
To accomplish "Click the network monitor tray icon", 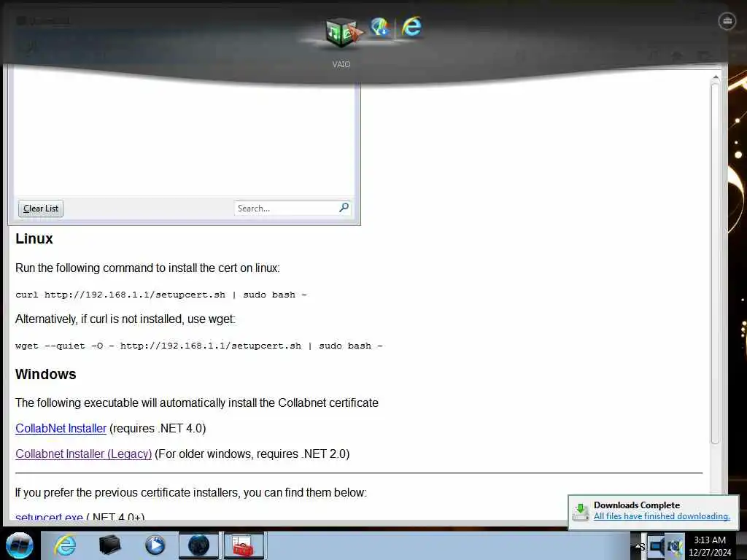I will click(657, 545).
